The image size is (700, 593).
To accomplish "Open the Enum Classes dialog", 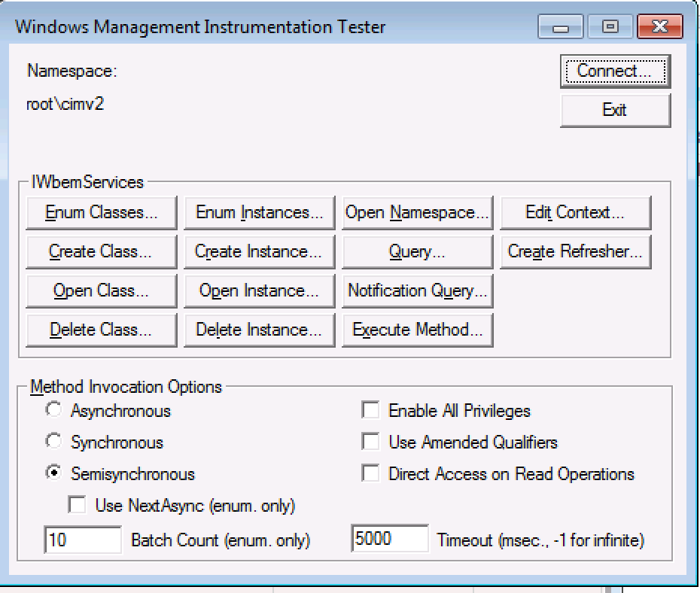I will 102,213.
